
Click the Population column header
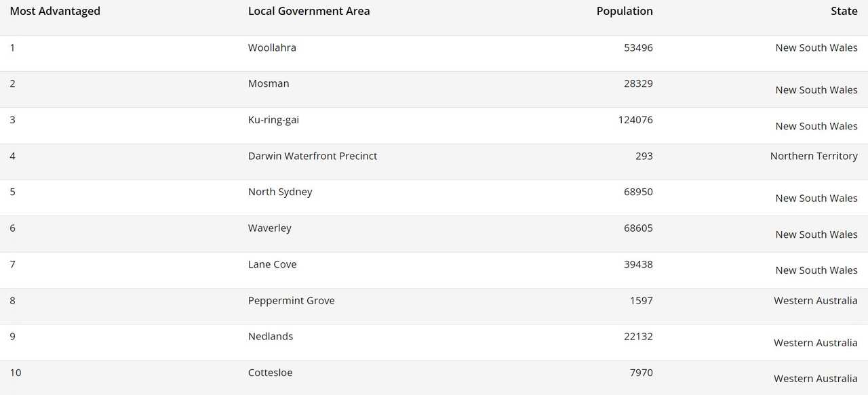click(625, 11)
